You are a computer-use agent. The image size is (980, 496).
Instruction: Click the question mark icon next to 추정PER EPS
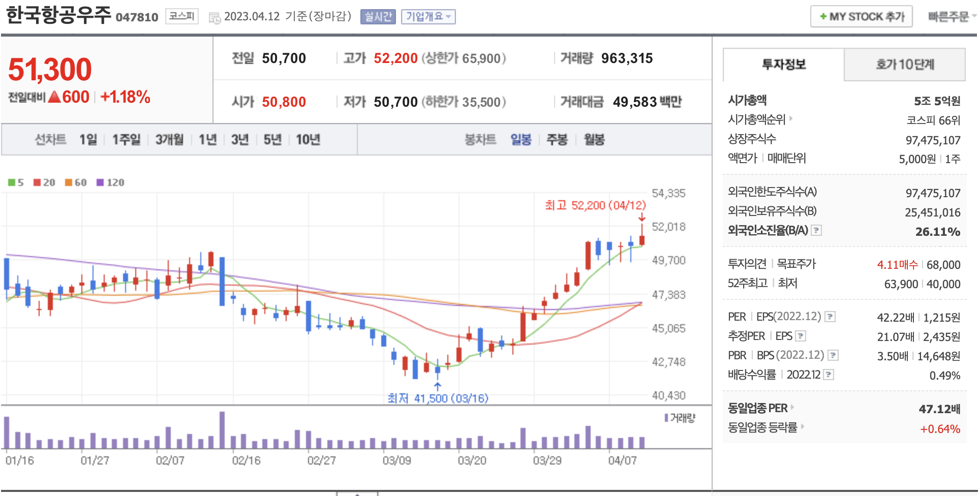pyautogui.click(x=800, y=336)
